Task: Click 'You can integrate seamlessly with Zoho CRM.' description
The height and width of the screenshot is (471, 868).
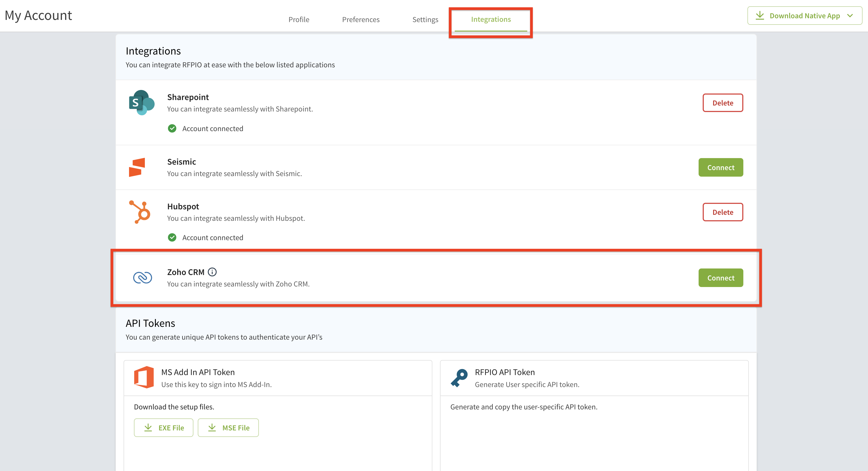Action: [238, 284]
